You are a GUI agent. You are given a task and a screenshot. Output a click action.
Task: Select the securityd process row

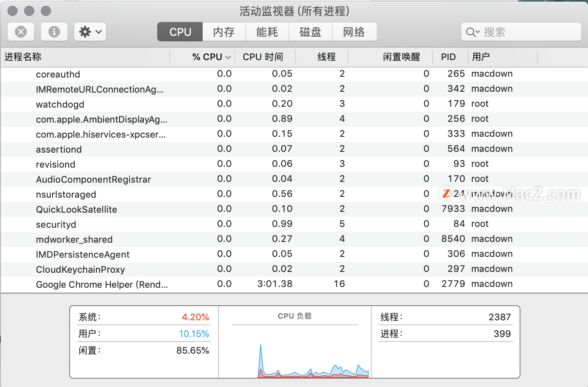[x=294, y=224]
